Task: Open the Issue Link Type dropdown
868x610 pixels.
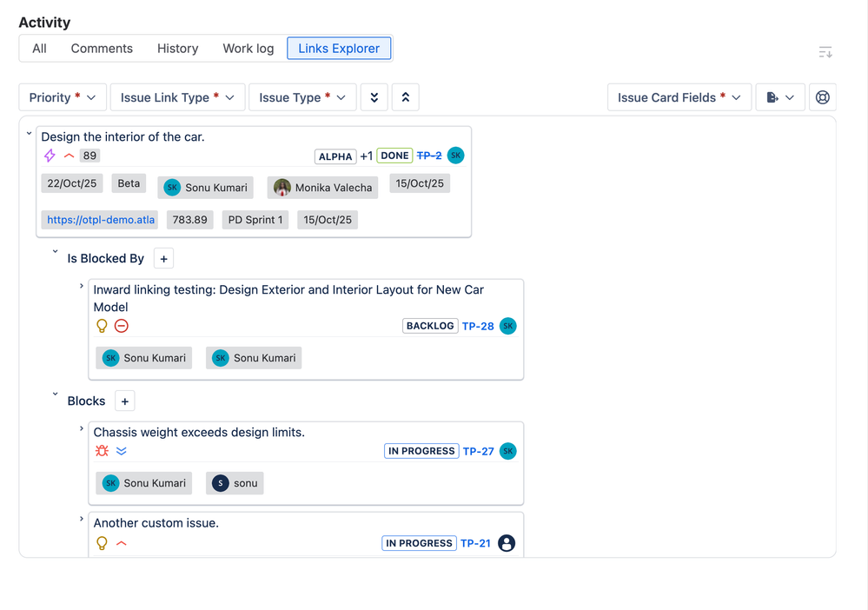Action: pos(177,97)
